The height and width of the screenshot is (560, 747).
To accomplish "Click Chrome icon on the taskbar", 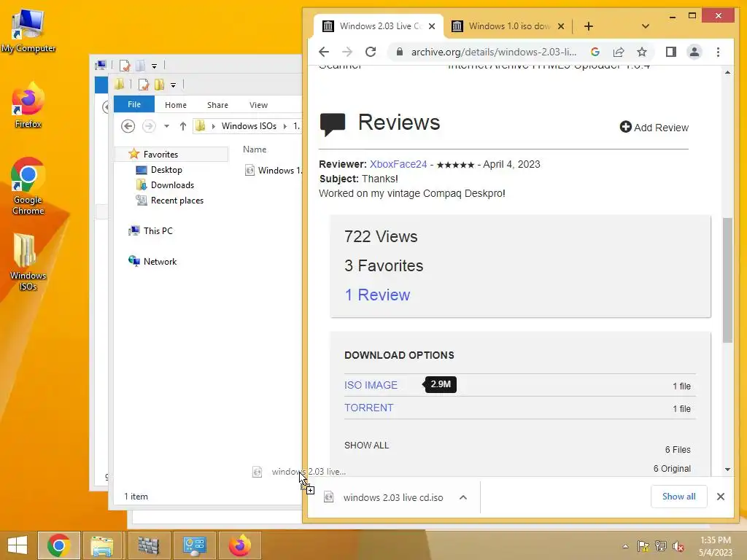I will coord(58,545).
